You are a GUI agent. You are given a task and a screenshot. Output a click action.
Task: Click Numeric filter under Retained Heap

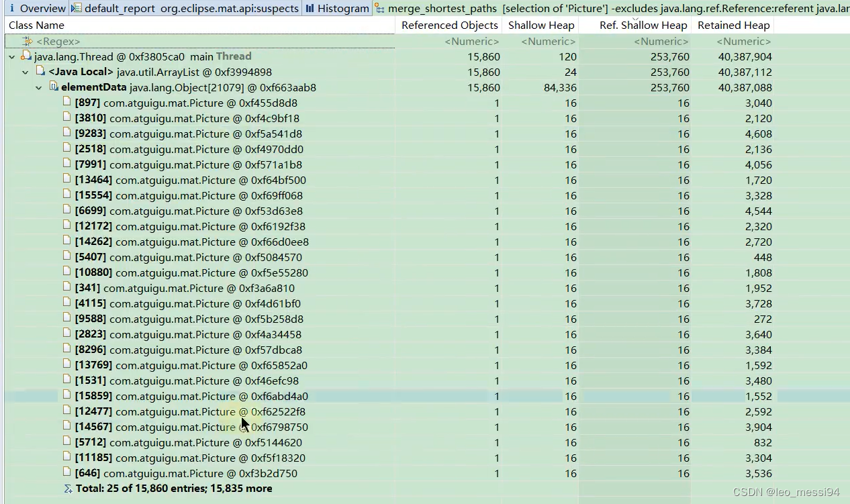click(x=744, y=42)
